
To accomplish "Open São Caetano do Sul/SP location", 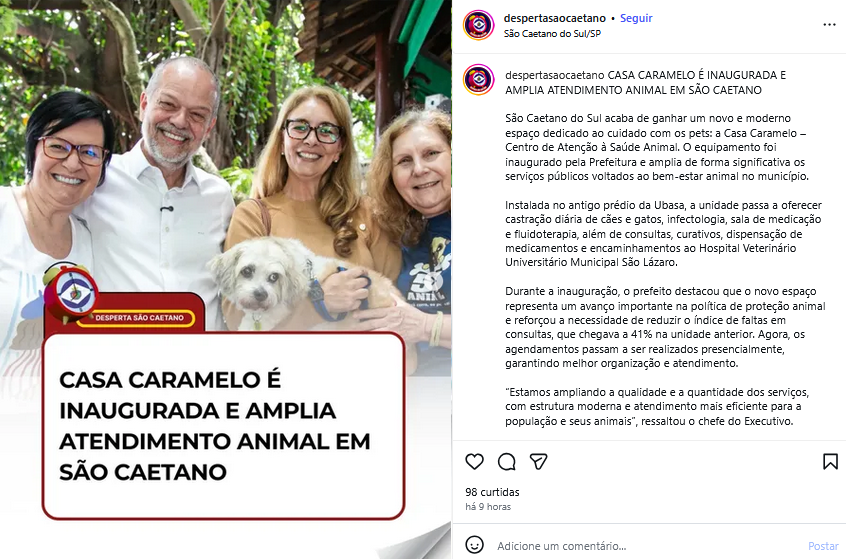I will [x=552, y=33].
